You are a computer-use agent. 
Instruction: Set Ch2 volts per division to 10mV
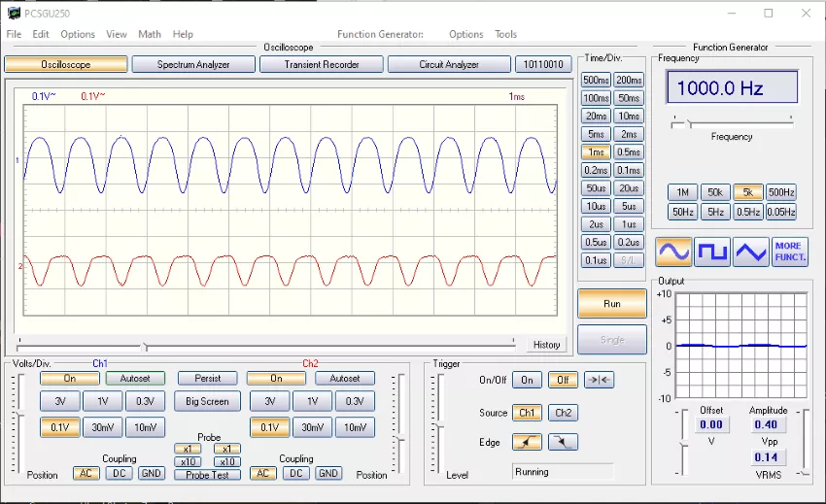click(x=355, y=427)
